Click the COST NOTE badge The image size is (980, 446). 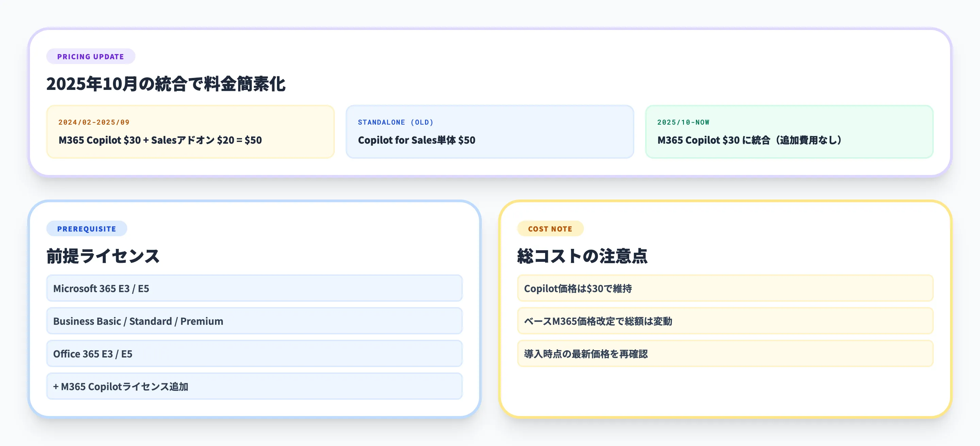pyautogui.click(x=550, y=228)
